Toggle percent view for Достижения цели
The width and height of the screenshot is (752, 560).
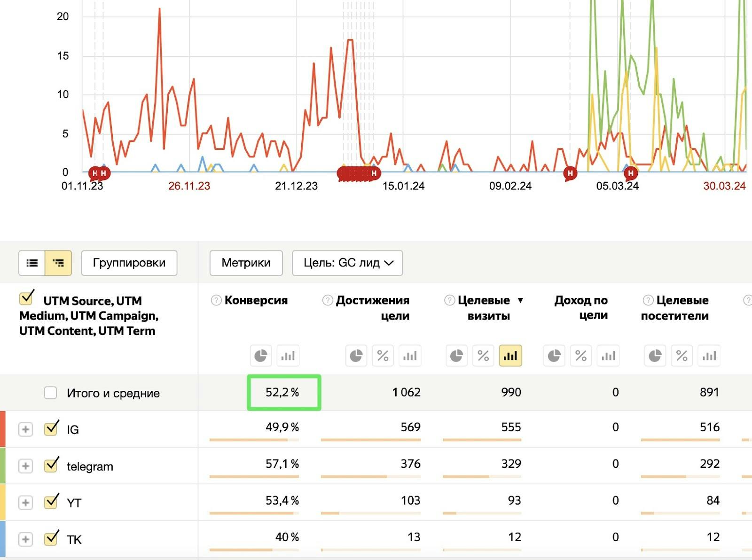tap(383, 356)
